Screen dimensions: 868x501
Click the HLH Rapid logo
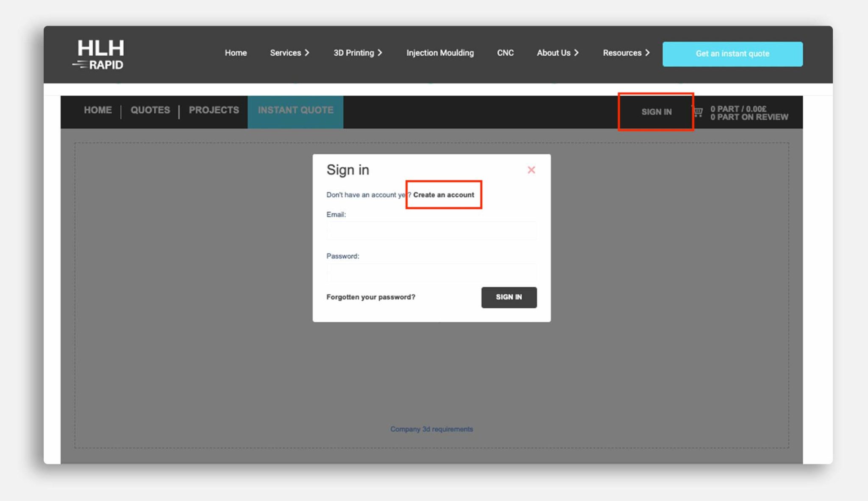click(x=99, y=54)
